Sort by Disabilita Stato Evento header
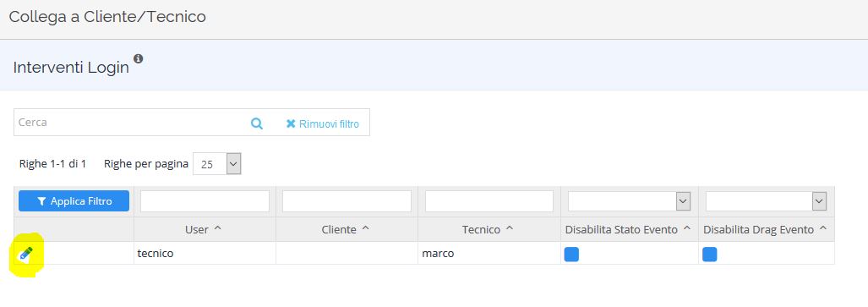The image size is (868, 307). (628, 229)
